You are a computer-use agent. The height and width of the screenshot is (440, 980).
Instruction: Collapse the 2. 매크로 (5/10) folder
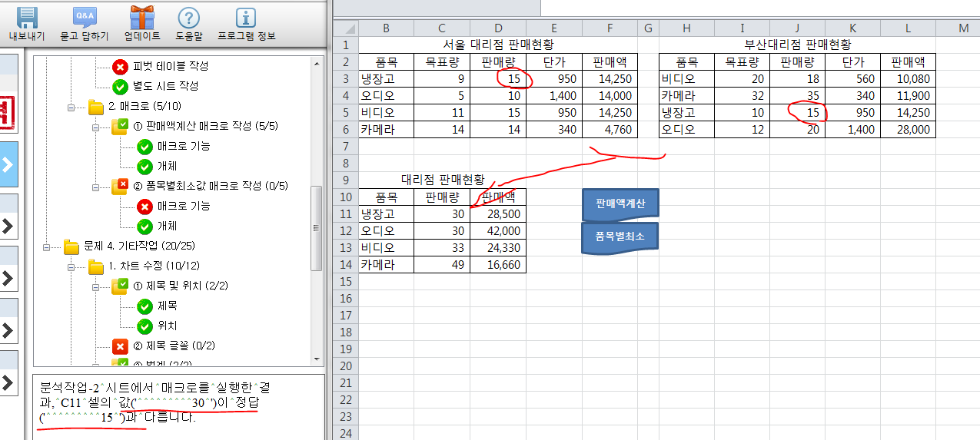click(72, 107)
